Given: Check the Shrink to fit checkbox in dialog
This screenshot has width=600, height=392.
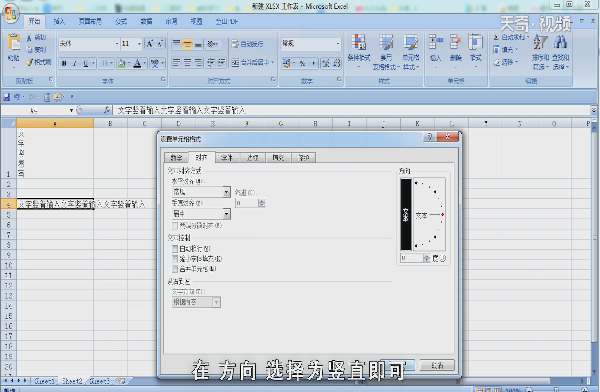Looking at the screenshot, I should [175, 259].
